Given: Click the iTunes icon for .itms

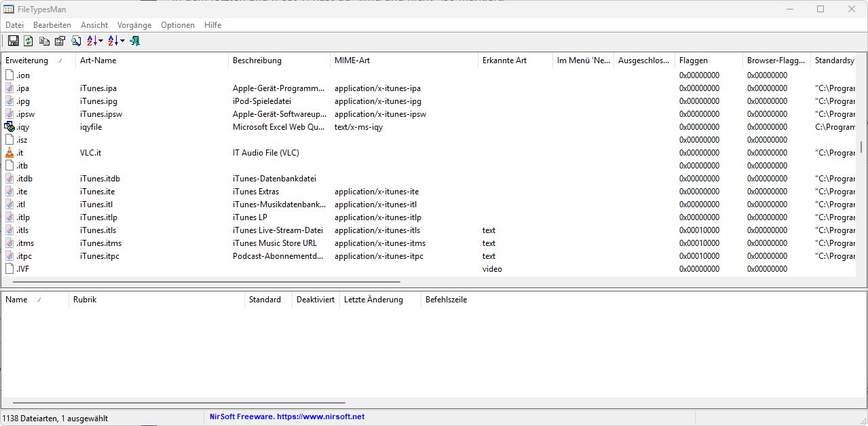Looking at the screenshot, I should 10,243.
